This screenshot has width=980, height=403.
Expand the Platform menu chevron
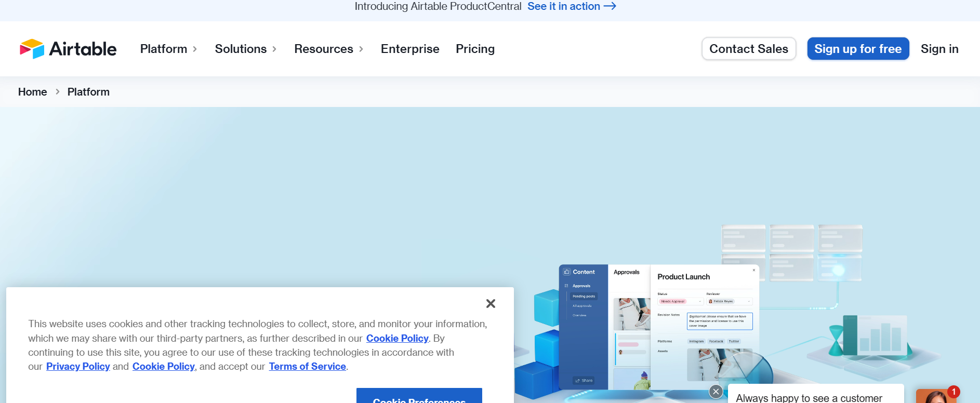pyautogui.click(x=195, y=49)
